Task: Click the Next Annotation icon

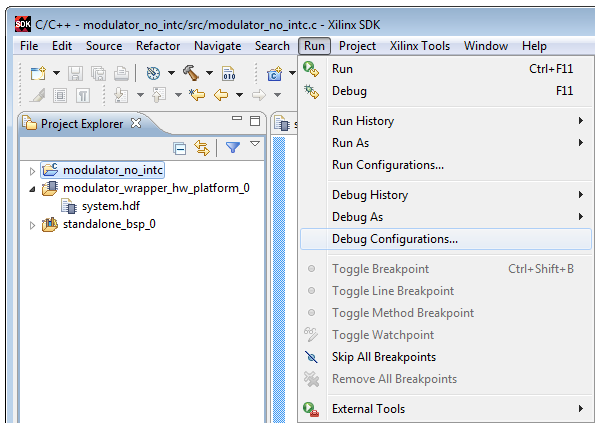Action: [x=121, y=95]
